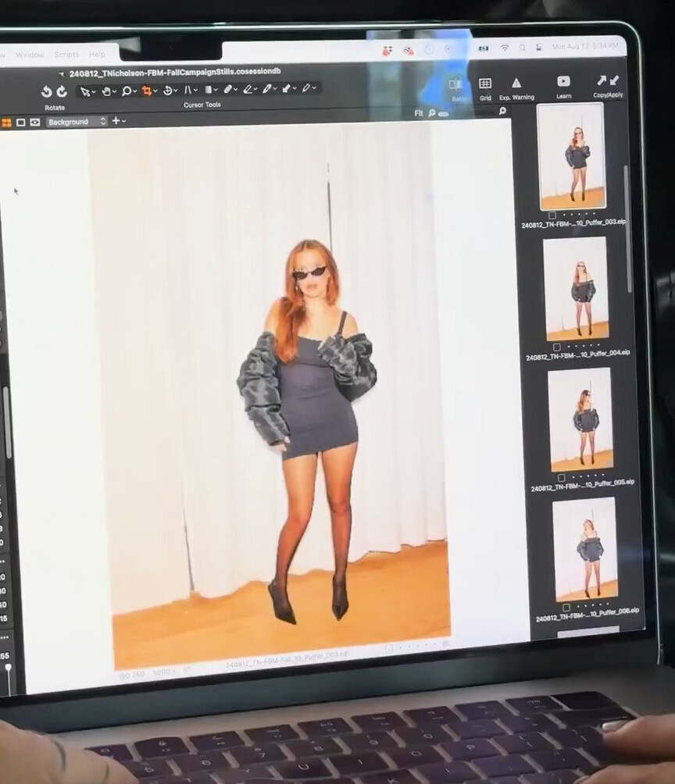The height and width of the screenshot is (784, 675).
Task: Click the filename label Puffer_004.eip
Action: tap(577, 355)
